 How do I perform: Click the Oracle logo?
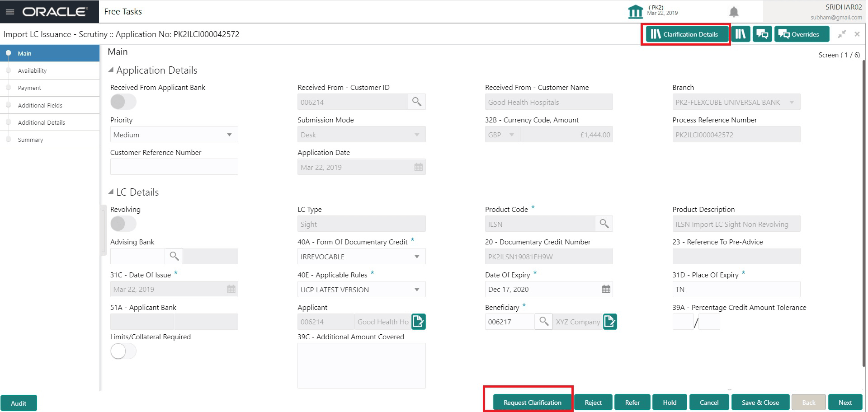click(55, 12)
